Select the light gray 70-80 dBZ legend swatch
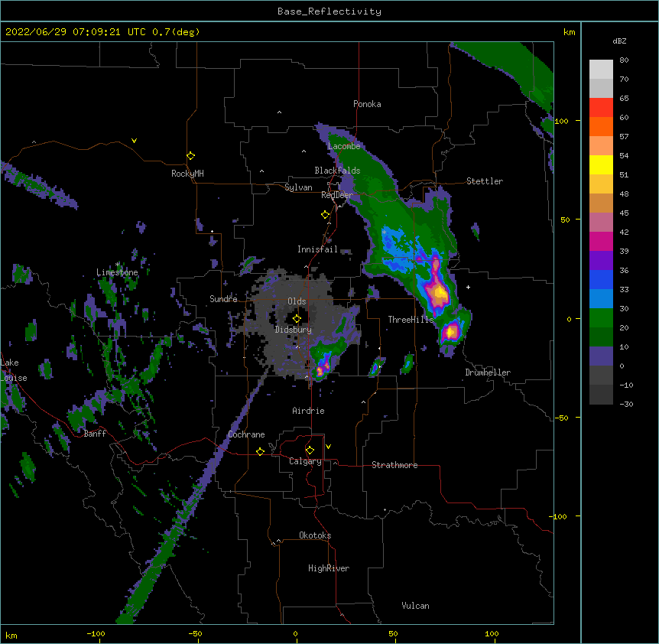This screenshot has width=659, height=644. (x=601, y=70)
